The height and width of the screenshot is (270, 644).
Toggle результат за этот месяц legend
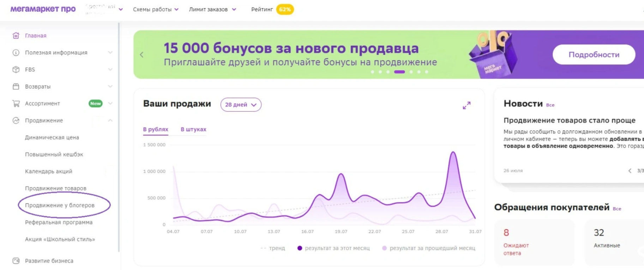coord(333,248)
